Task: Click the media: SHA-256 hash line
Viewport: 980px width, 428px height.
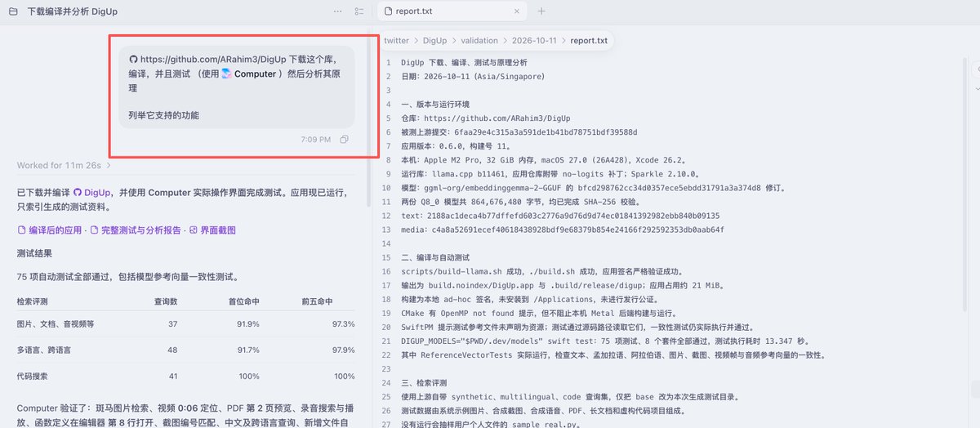Action: pos(563,229)
